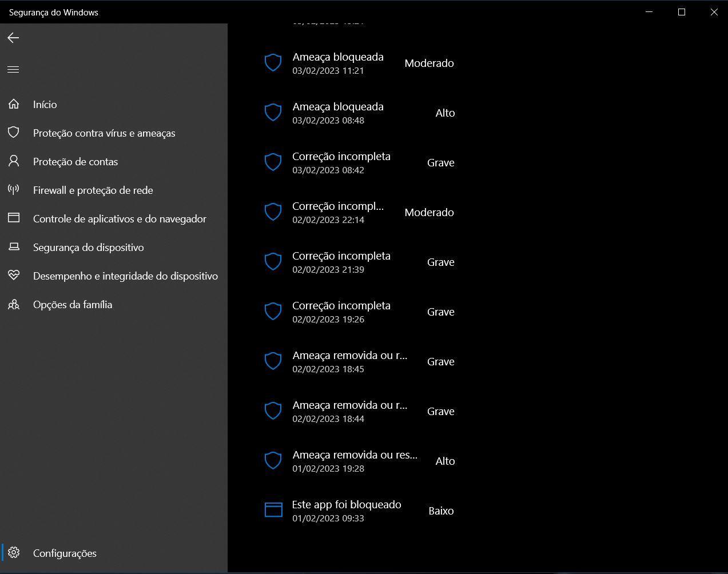Select Opções da família

(114, 304)
